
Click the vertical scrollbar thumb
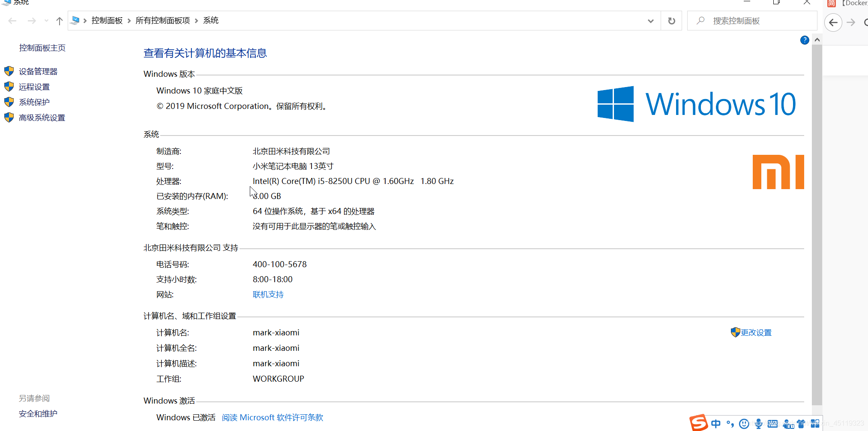(817, 225)
